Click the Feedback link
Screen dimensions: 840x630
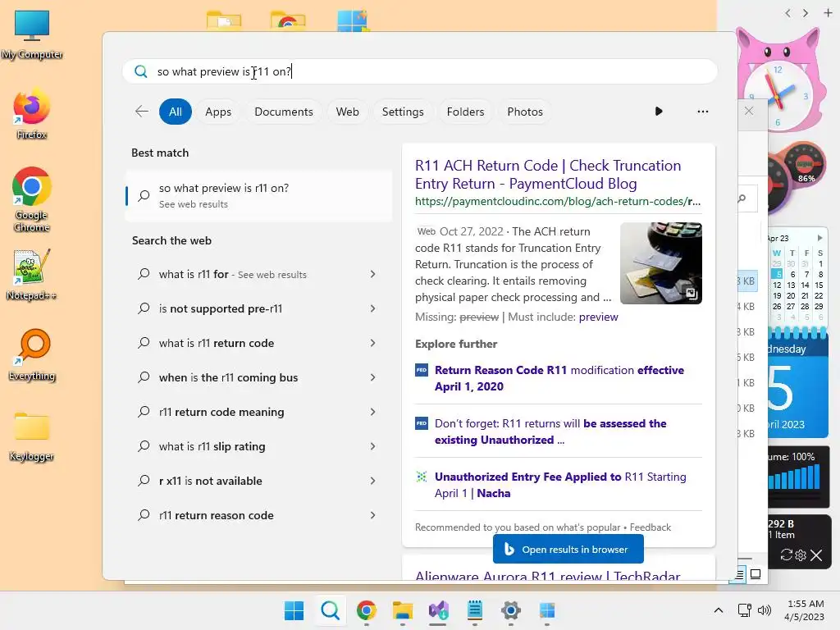point(651,527)
